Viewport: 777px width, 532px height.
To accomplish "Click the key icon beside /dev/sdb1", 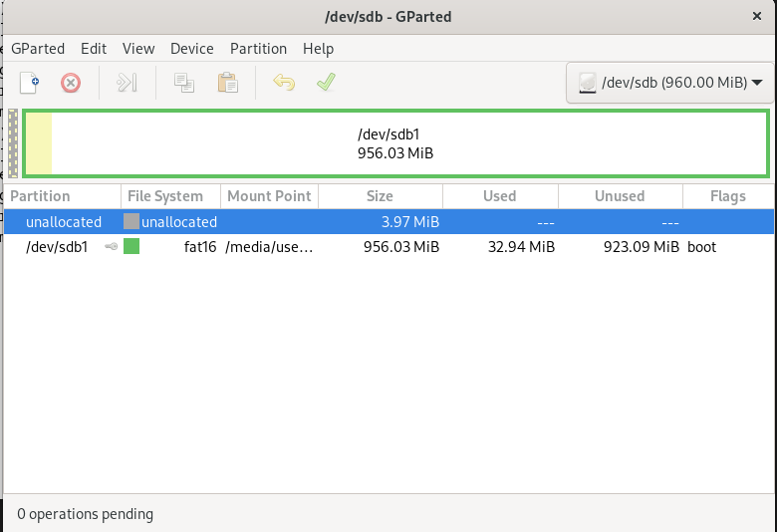I will click(x=111, y=247).
